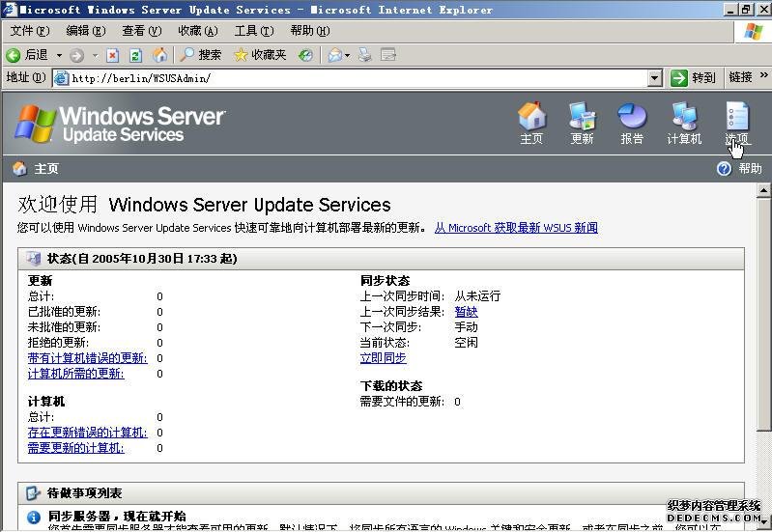This screenshot has width=772, height=532.
Task: Open the address bar dropdown list
Action: click(x=654, y=78)
